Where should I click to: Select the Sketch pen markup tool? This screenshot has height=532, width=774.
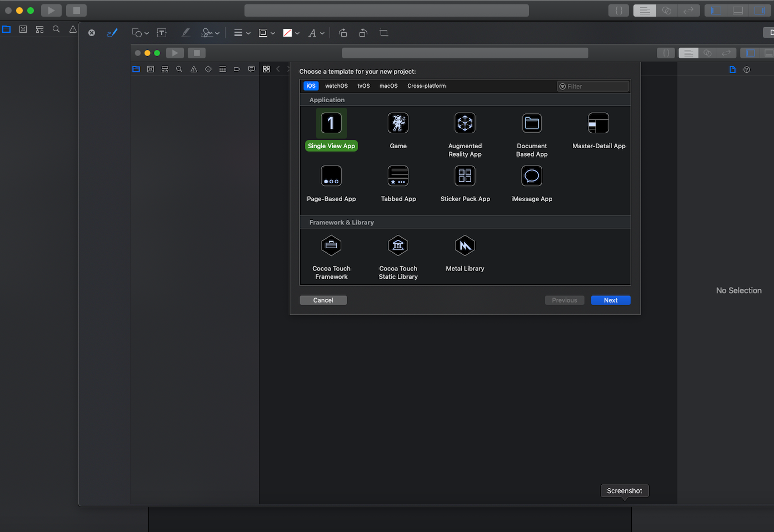coord(112,33)
